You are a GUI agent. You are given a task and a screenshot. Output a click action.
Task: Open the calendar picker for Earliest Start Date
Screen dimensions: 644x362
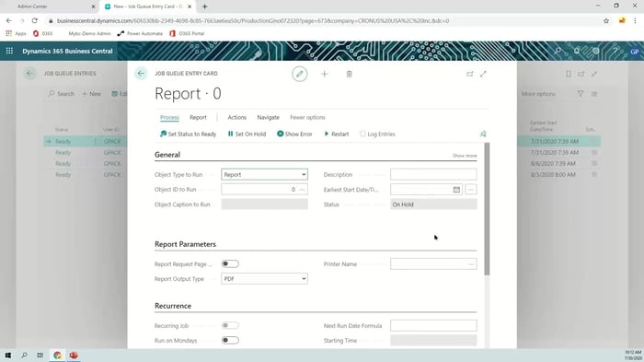[x=456, y=190]
